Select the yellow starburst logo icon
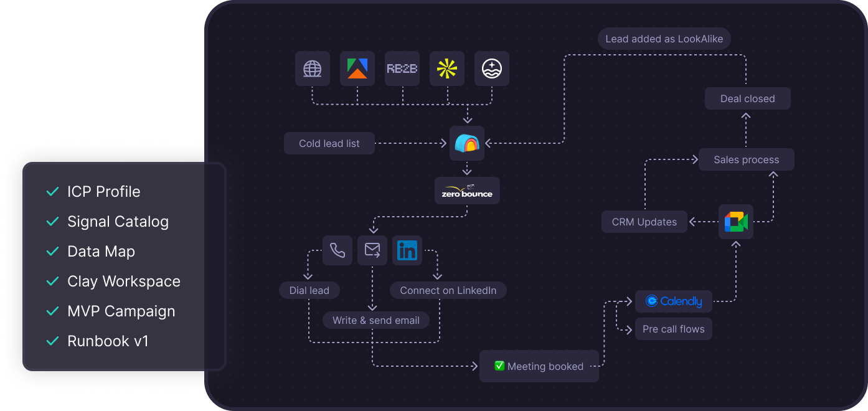 click(447, 68)
